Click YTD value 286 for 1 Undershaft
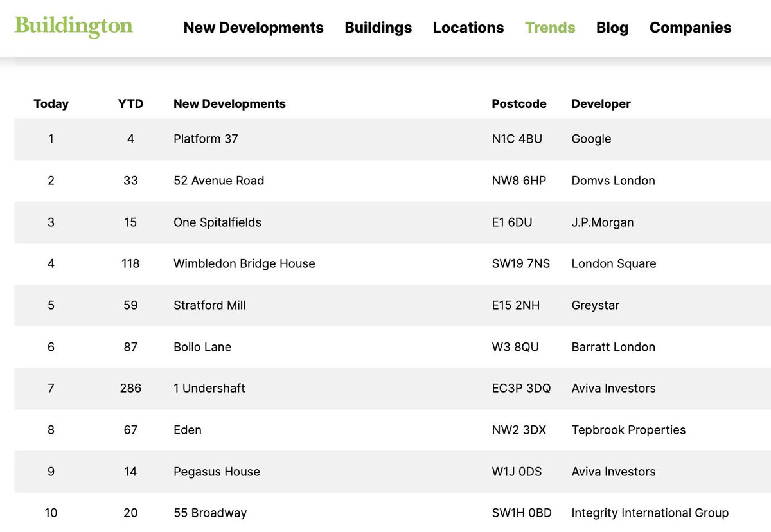Screen dimensions: 771x532 coord(130,388)
